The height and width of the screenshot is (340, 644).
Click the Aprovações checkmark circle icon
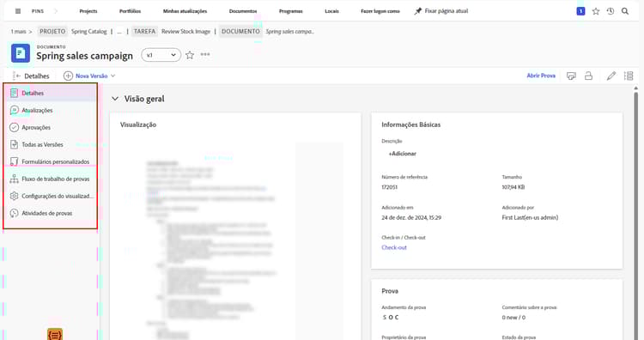14,127
